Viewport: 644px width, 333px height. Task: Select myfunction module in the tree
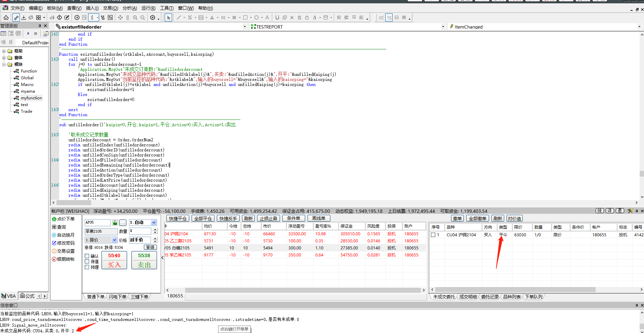[31, 98]
